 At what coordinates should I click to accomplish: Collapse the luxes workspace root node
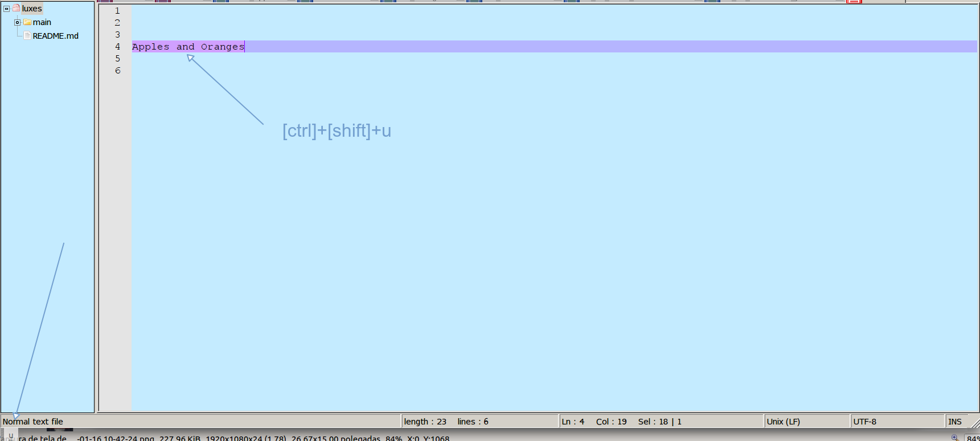7,9
